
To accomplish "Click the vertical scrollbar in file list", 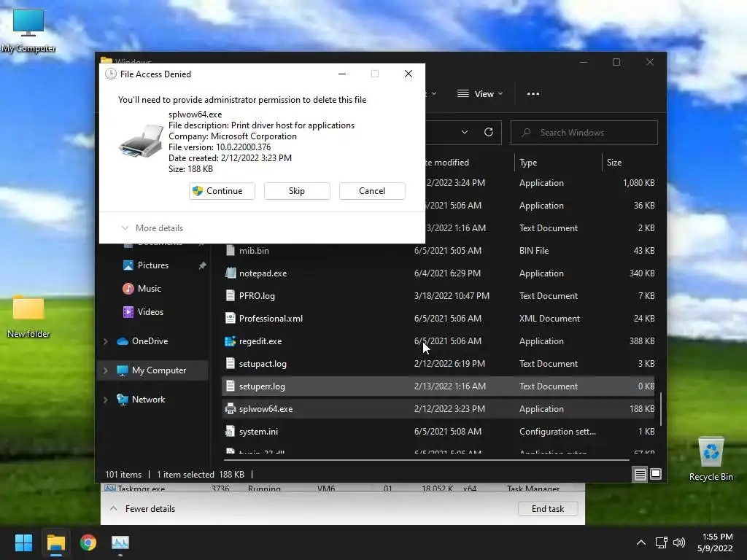I will [661, 408].
